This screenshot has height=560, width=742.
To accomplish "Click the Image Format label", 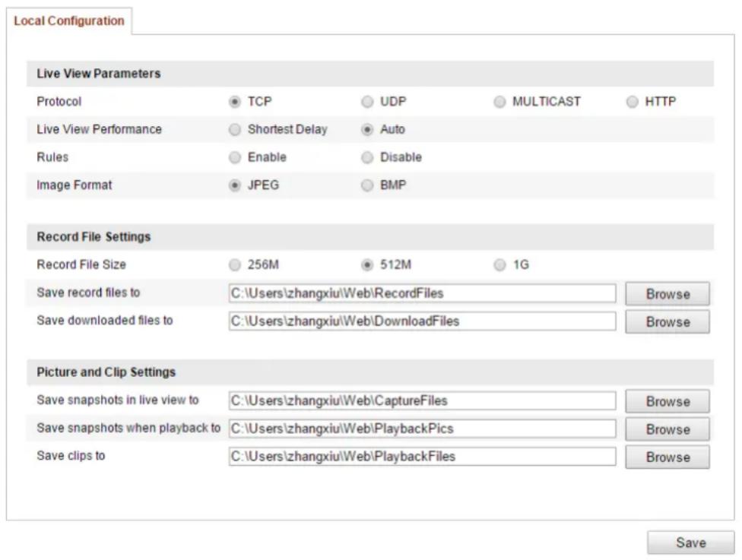I will pos(75,185).
